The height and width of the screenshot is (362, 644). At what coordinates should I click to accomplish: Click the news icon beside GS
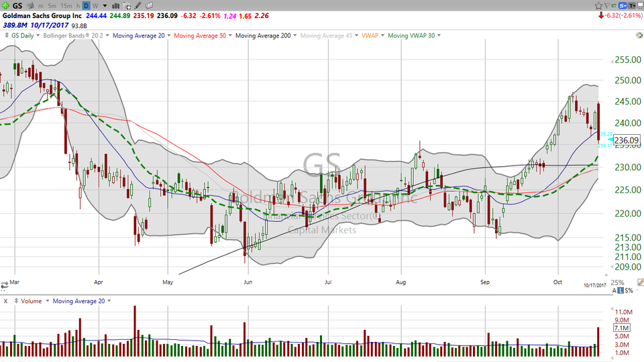point(30,6)
